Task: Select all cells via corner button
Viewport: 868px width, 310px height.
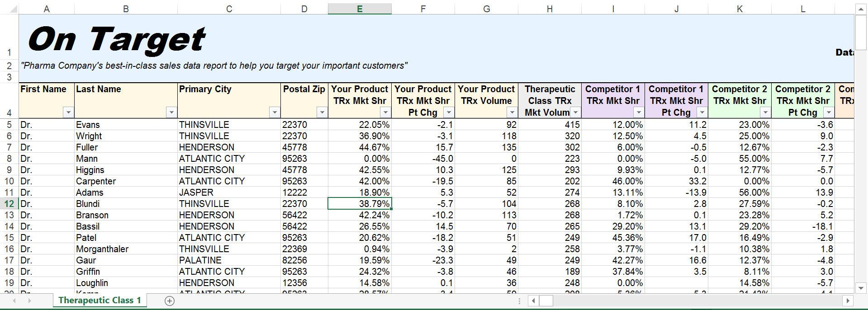Action: tap(9, 9)
